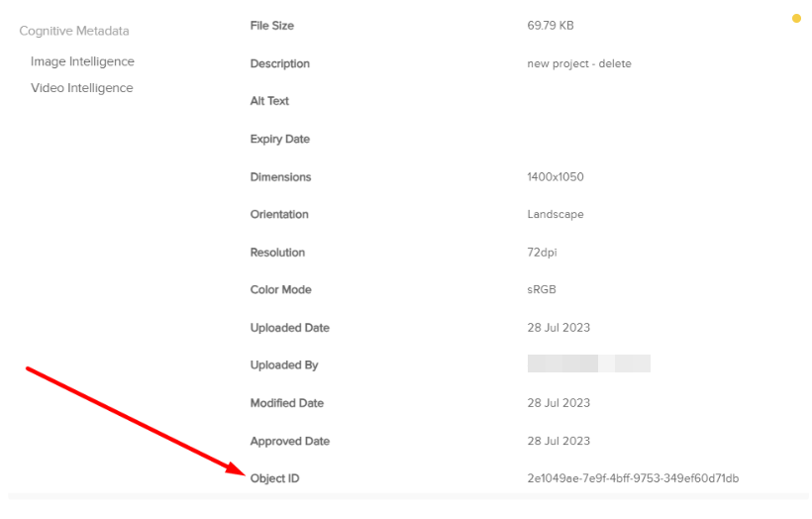Click the Uploaded Date field label
Image resolution: width=812 pixels, height=519 pixels.
[x=290, y=328]
